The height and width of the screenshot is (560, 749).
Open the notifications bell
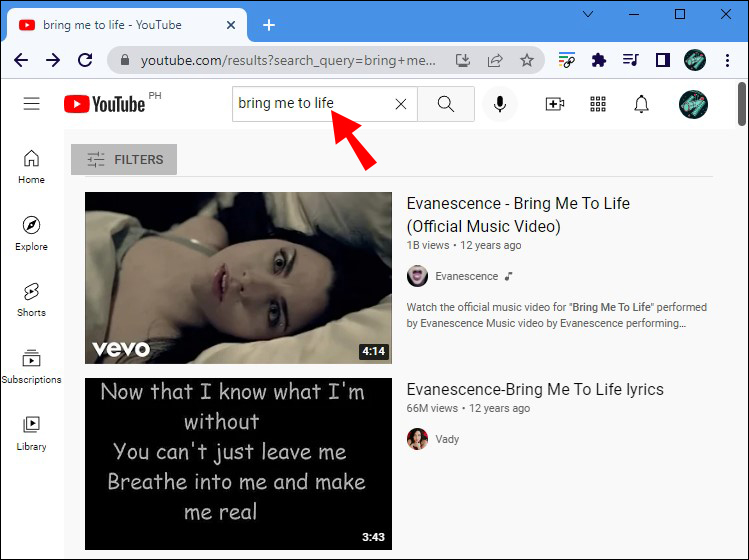pyautogui.click(x=641, y=104)
